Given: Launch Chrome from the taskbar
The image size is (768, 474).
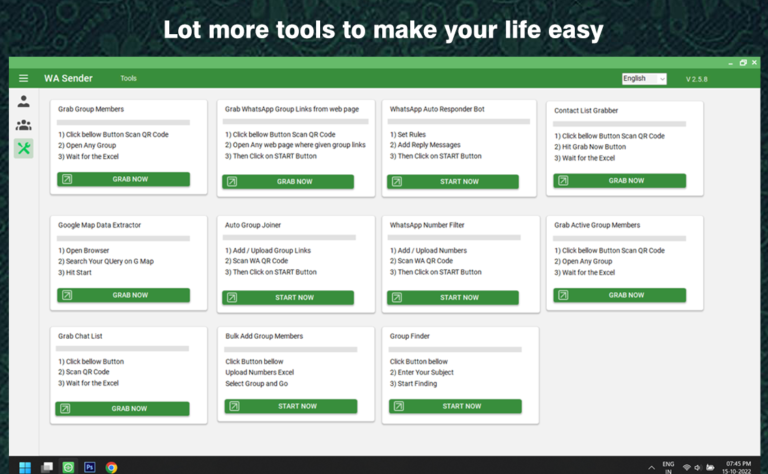Looking at the screenshot, I should [111, 466].
